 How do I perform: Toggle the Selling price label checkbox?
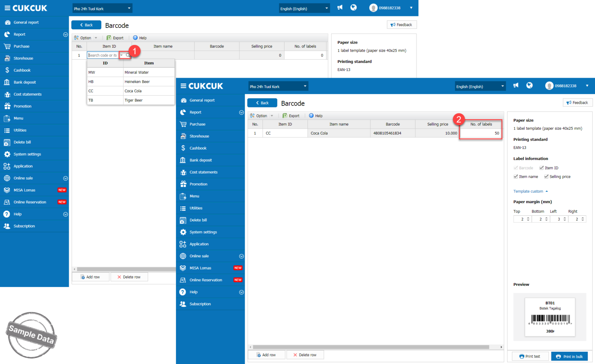coord(546,177)
